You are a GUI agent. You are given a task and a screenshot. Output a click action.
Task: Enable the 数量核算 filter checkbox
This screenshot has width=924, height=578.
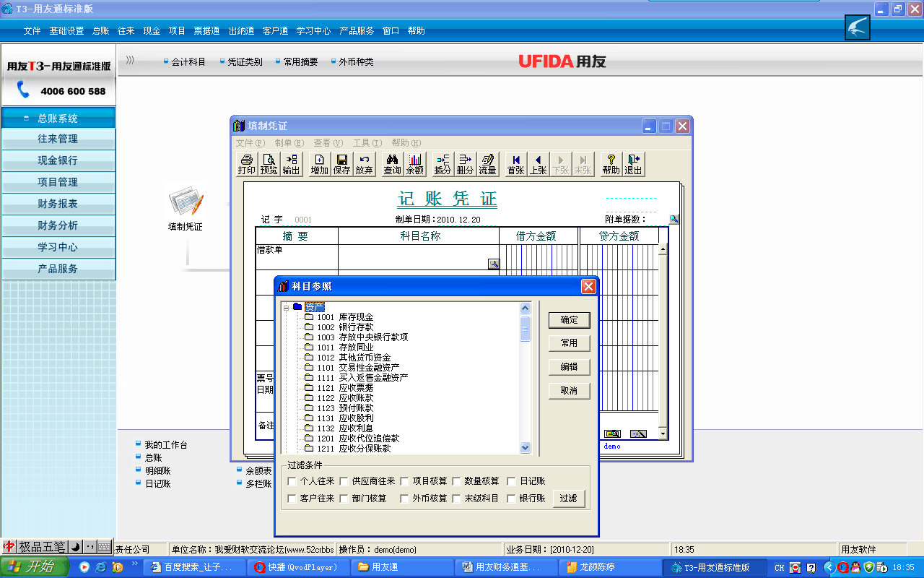click(x=456, y=481)
